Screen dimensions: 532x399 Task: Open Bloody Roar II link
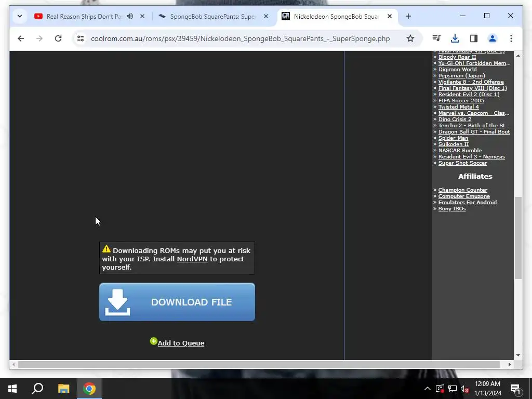[x=457, y=57]
